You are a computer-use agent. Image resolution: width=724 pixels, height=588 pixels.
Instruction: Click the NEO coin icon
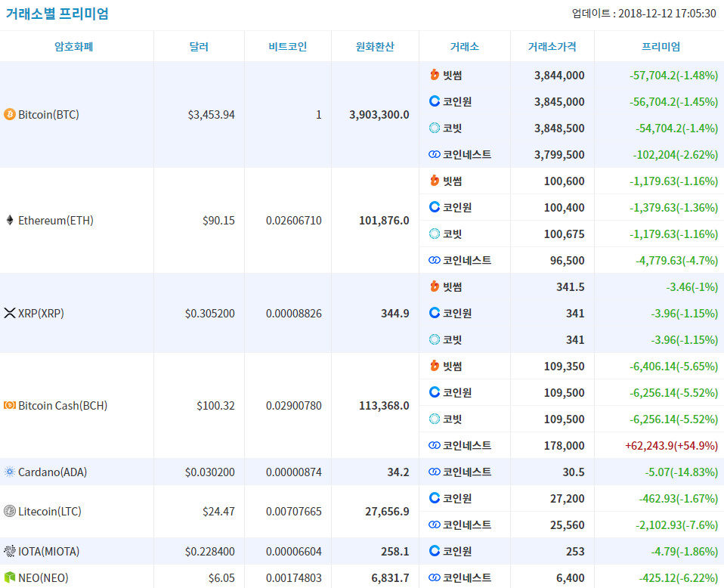(x=10, y=577)
